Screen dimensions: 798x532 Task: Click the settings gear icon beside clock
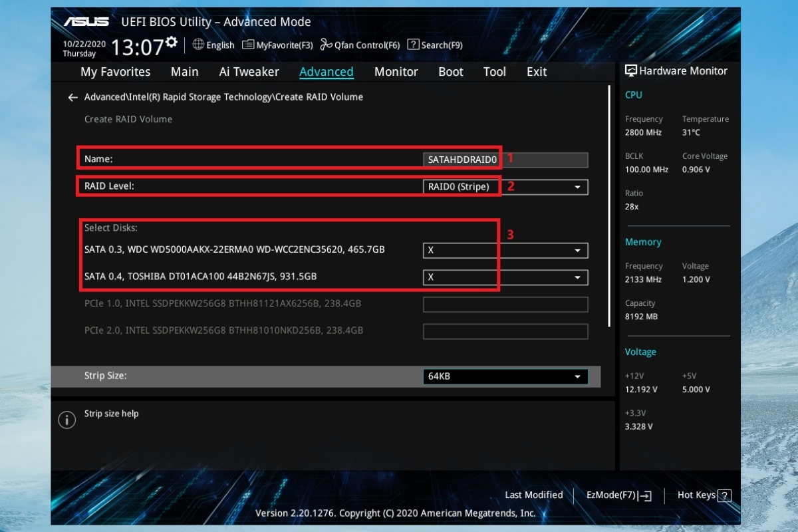click(x=172, y=43)
